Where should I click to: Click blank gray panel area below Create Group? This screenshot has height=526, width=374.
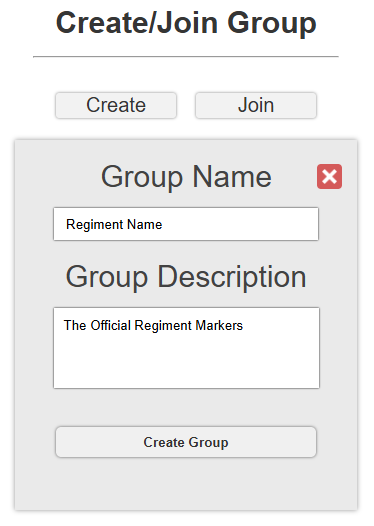tap(186, 483)
